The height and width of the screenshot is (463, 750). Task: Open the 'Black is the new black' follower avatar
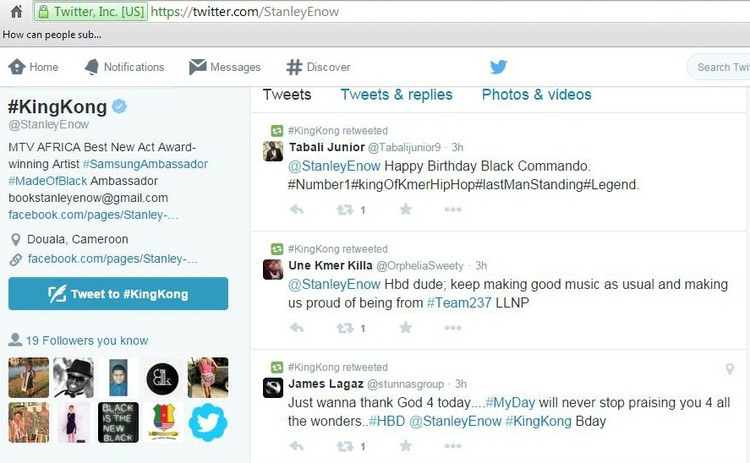pyautogui.click(x=118, y=422)
